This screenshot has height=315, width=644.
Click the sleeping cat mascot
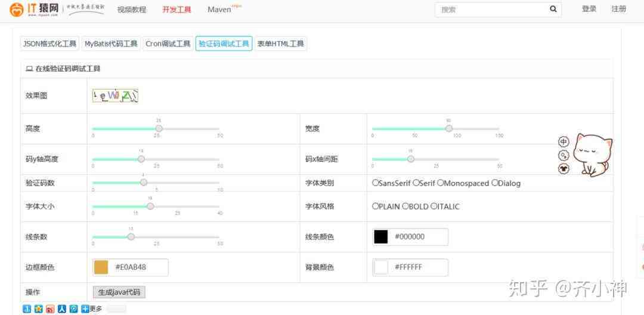coord(593,155)
